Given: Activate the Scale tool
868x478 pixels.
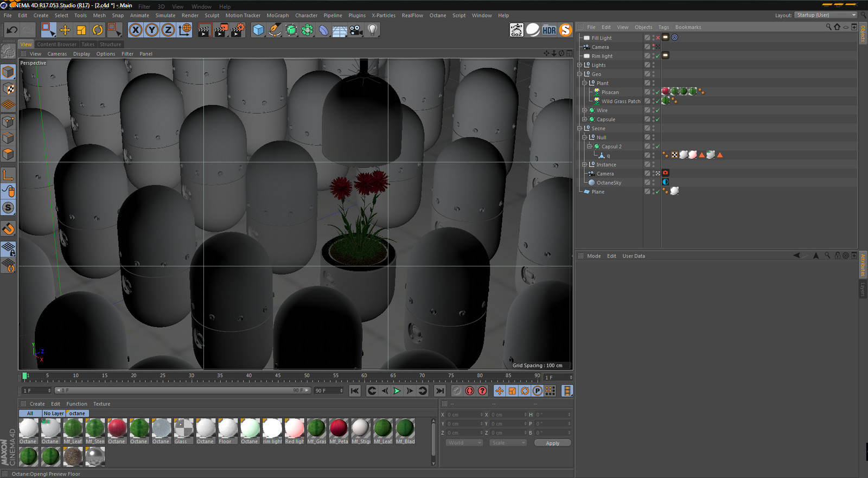Looking at the screenshot, I should pos(81,30).
